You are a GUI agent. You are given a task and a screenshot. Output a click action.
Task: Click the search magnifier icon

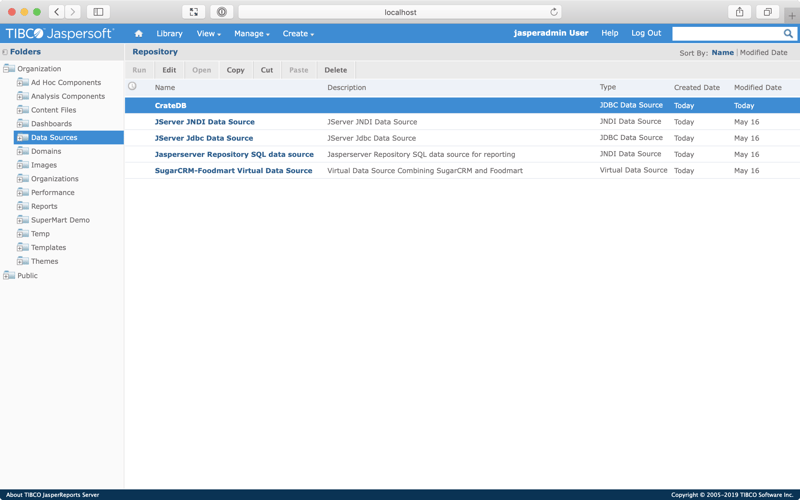tap(788, 34)
